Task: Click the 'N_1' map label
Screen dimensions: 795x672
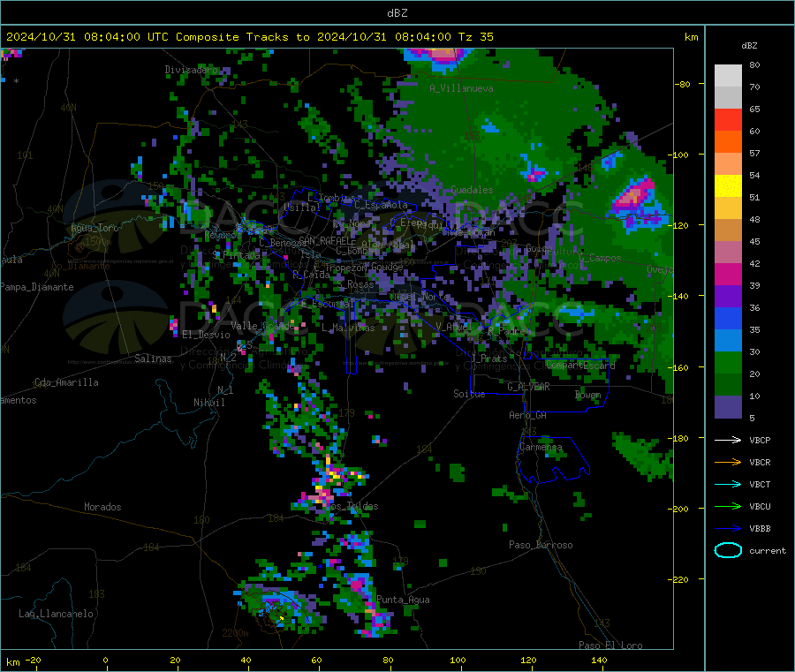Action: [225, 390]
